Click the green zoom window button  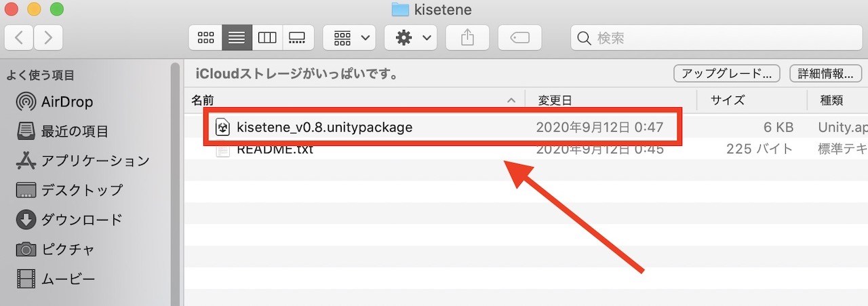click(57, 9)
